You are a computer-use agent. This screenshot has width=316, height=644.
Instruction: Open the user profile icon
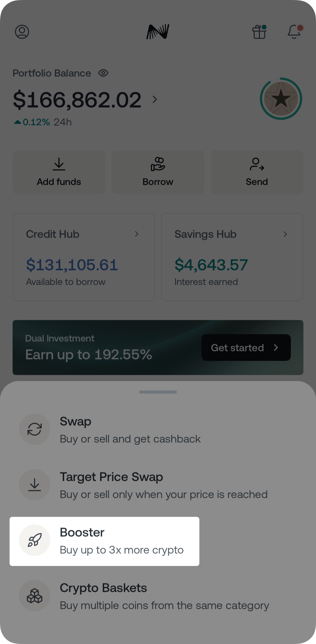[22, 32]
